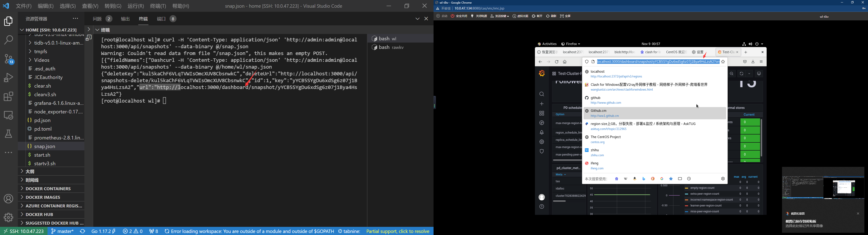Open the Source Control view in activity bar
Image resolution: width=868 pixels, height=235 pixels.
[8, 59]
